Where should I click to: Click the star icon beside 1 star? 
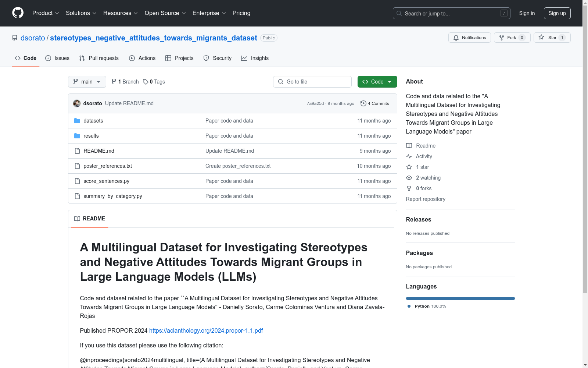pyautogui.click(x=409, y=167)
